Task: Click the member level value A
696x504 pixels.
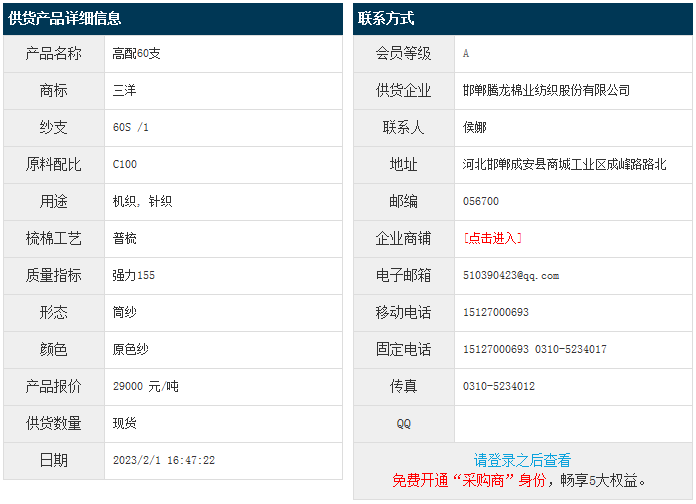Action: tap(466, 54)
